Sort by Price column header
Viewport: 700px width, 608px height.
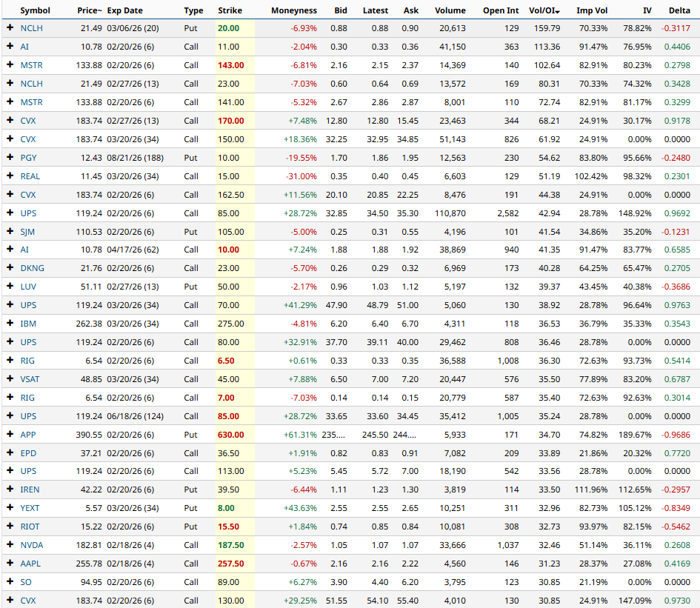coord(90,10)
